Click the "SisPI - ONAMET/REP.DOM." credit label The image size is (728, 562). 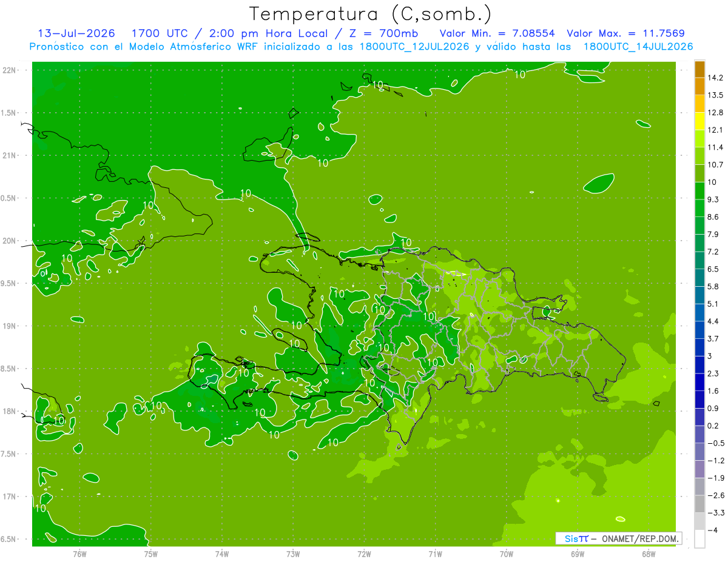[619, 538]
